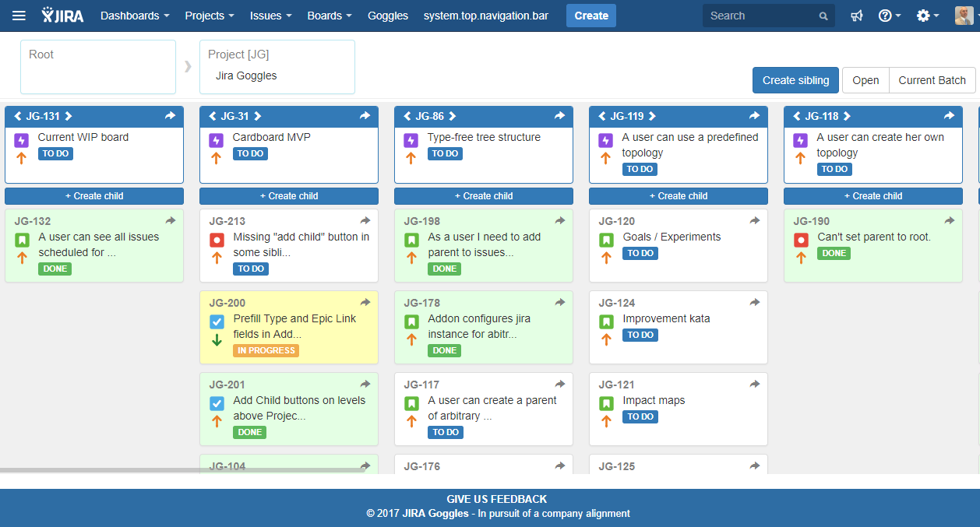Click JIRA Goggles footer link

[435, 514]
